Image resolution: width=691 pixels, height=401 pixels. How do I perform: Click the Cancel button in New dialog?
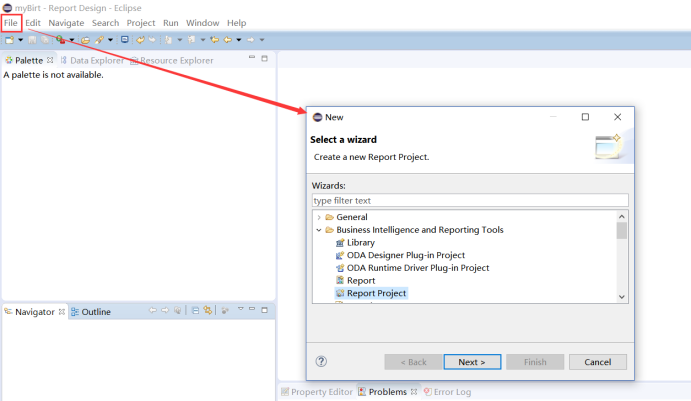coord(598,362)
